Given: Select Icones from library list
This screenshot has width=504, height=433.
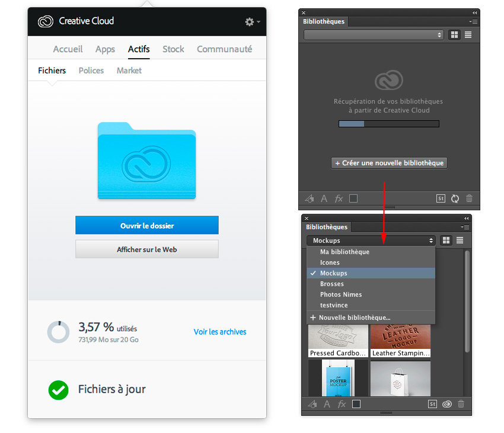Looking at the screenshot, I should coord(371,262).
